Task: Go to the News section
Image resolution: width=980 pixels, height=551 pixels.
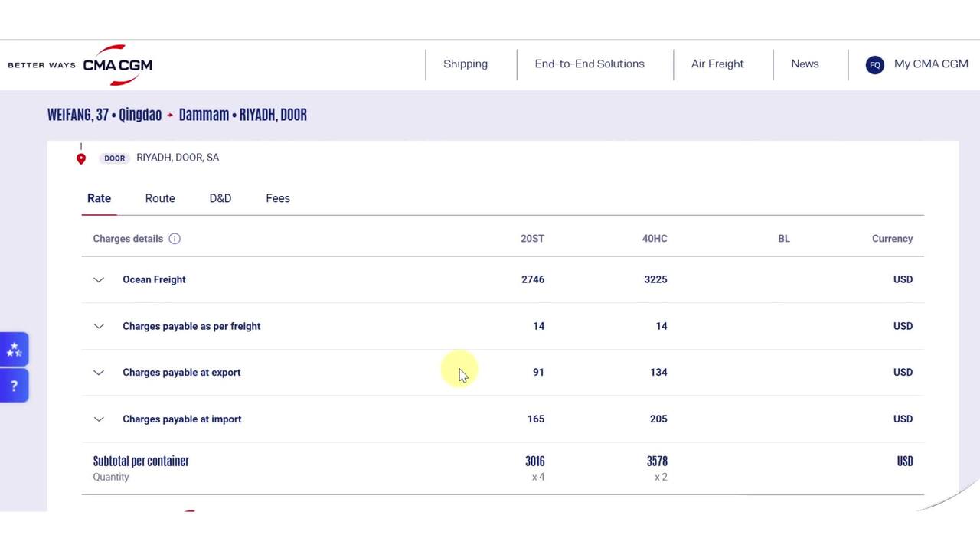Action: [x=805, y=64]
